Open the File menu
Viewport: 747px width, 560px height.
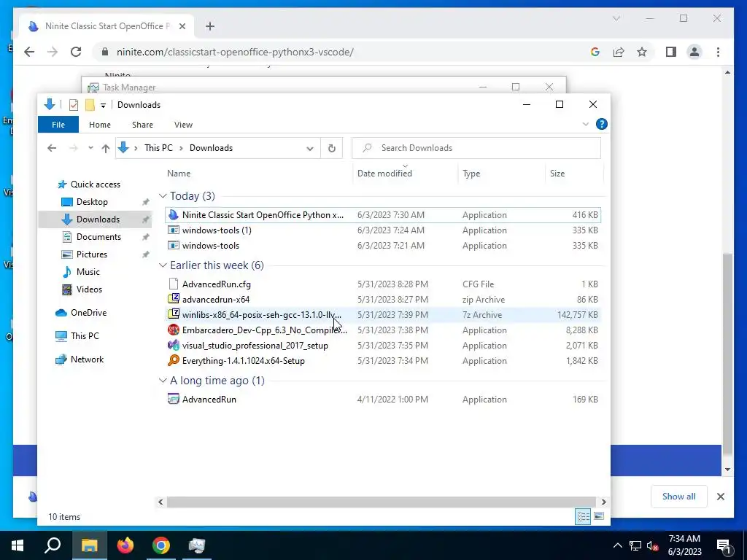pyautogui.click(x=58, y=125)
